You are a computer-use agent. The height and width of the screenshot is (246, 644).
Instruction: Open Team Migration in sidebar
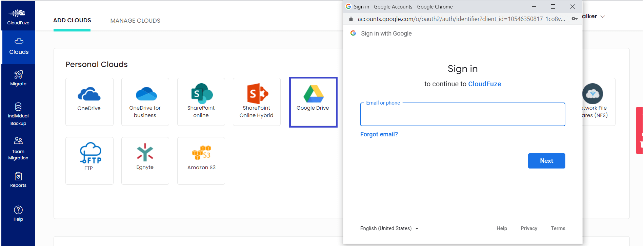(18, 149)
